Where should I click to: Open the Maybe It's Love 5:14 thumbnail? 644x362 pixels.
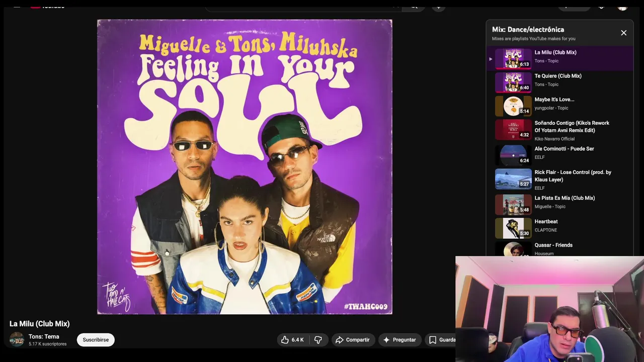(x=513, y=106)
